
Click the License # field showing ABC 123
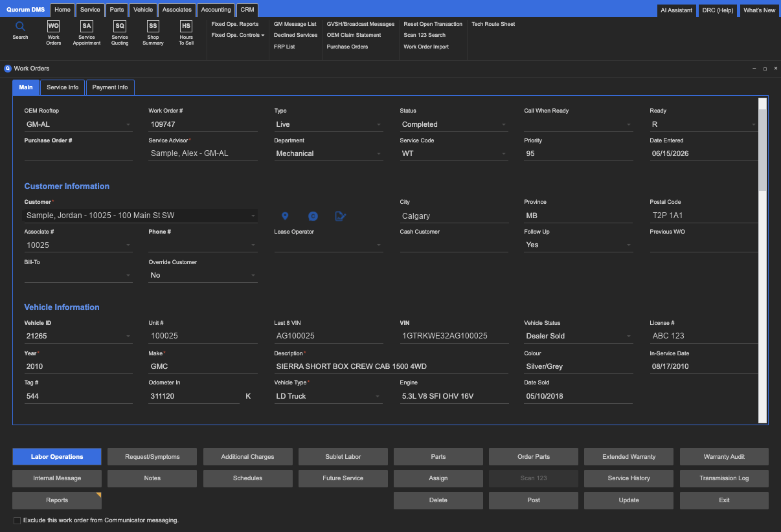pyautogui.click(x=704, y=336)
